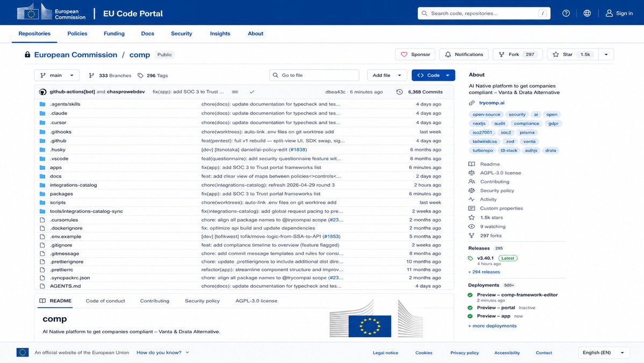Open pull request #1838 link
Viewport: 644px width, 363px height.
pyautogui.click(x=298, y=150)
